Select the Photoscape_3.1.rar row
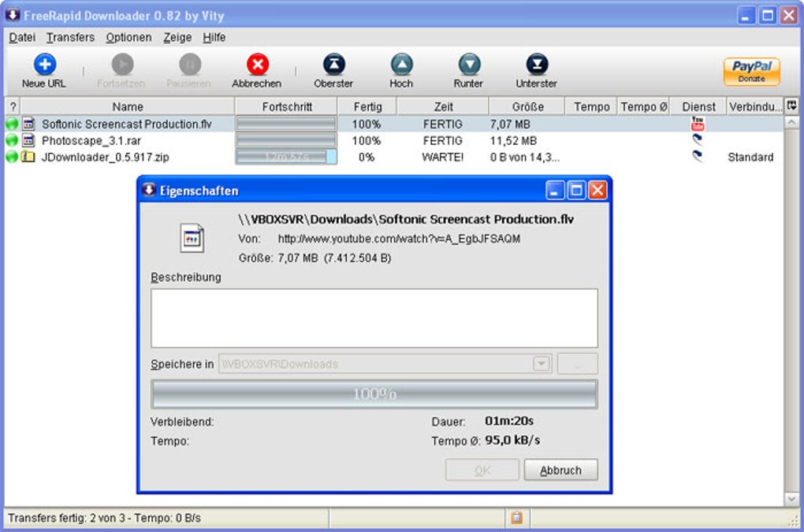Screen dimensions: 804x532 point(394,140)
